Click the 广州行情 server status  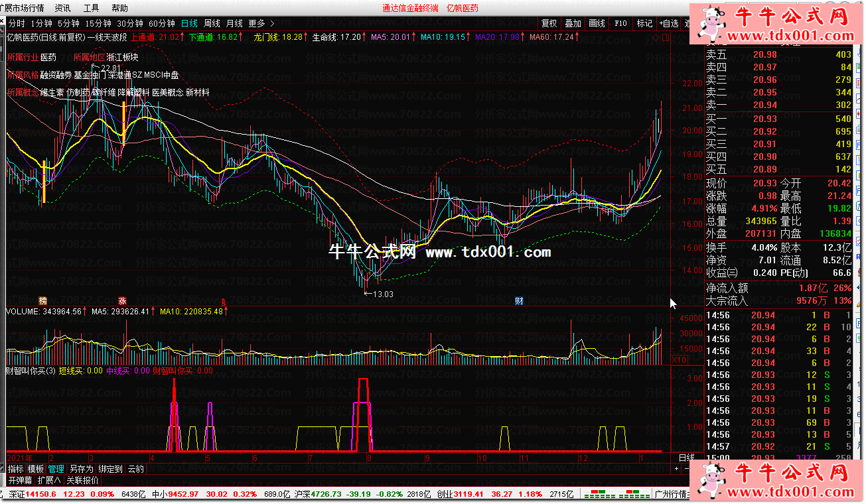pyautogui.click(x=671, y=494)
